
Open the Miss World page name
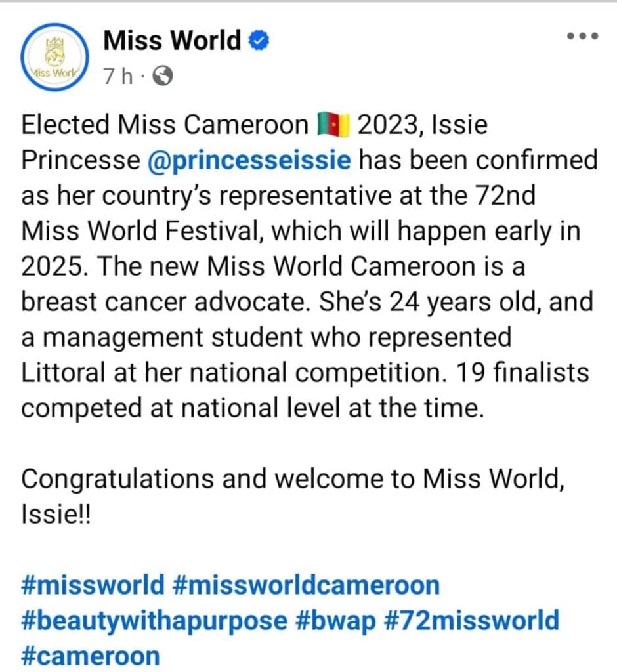(x=172, y=41)
